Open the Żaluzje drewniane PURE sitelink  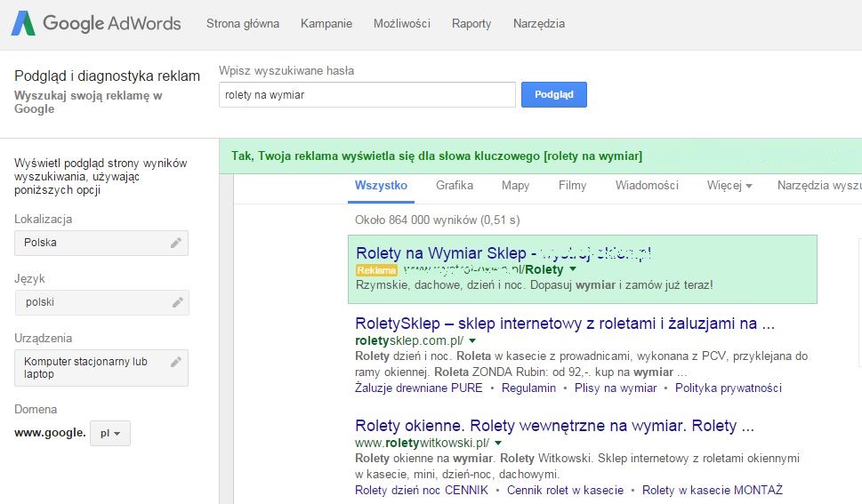419,388
